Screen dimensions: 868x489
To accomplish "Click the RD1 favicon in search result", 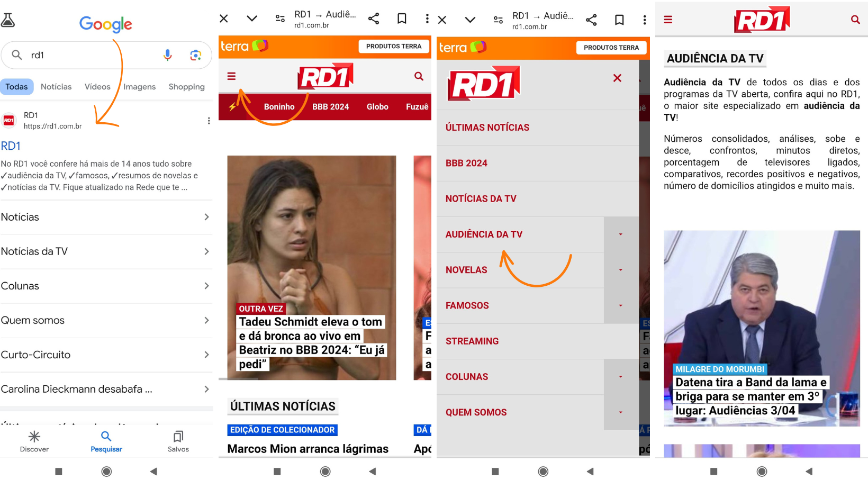I will click(9, 121).
